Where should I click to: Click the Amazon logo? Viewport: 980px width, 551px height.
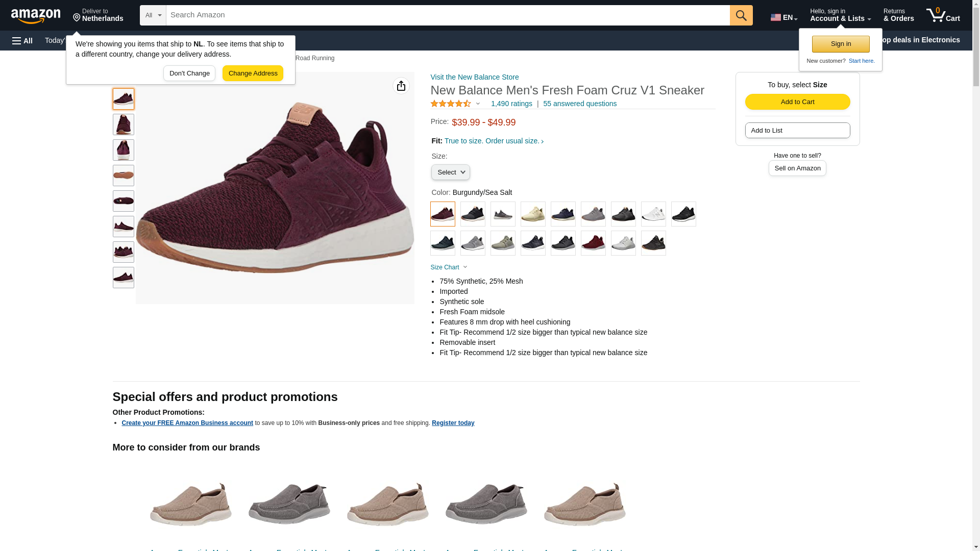click(36, 16)
